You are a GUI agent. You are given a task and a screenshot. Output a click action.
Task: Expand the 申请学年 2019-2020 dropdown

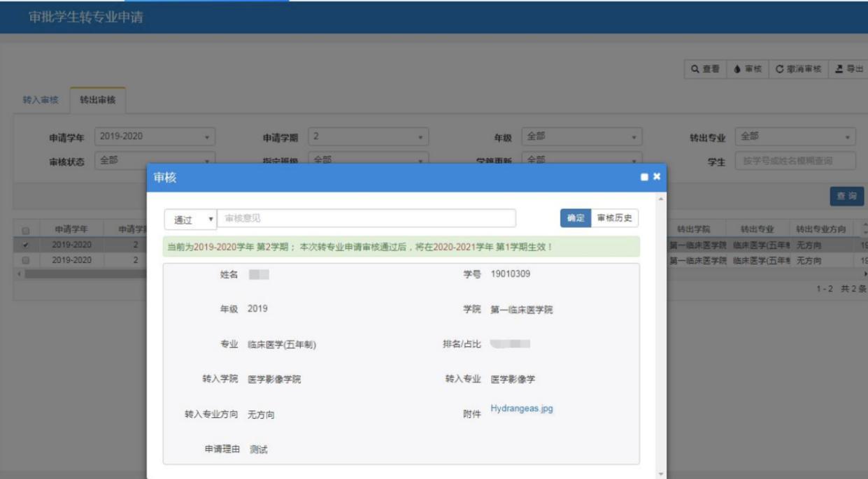155,137
